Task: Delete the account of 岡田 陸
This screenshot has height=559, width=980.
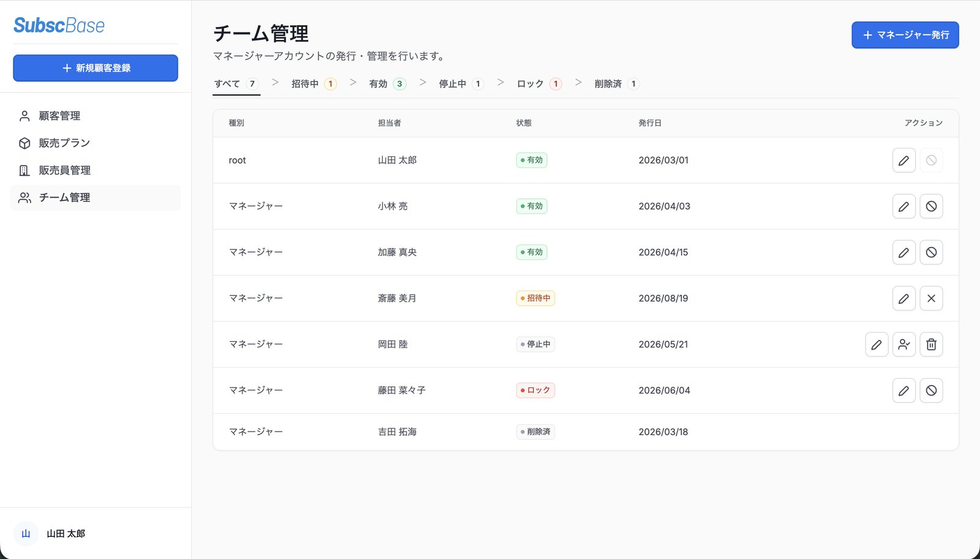Action: pos(931,344)
